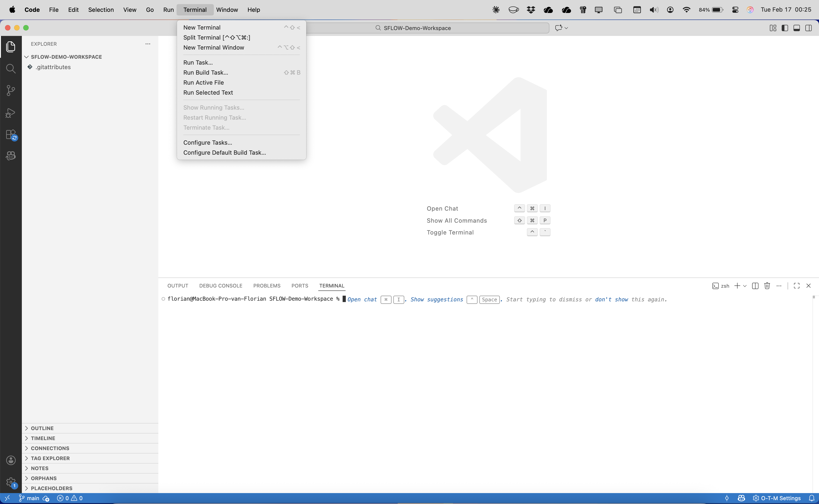
Task: Maximize the terminal panel size
Action: coord(797,286)
